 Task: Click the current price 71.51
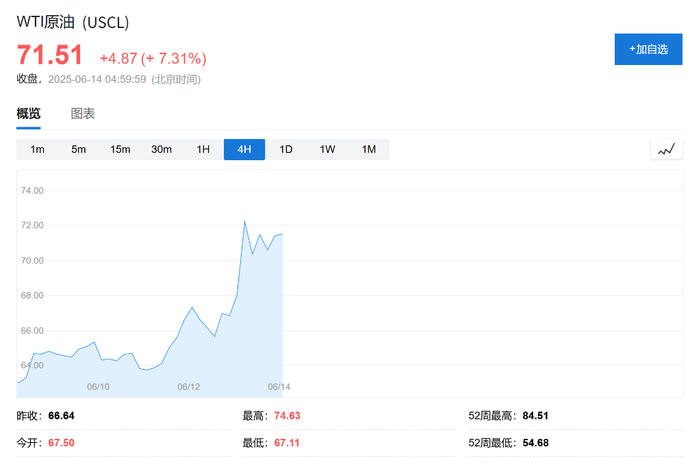coord(49,57)
